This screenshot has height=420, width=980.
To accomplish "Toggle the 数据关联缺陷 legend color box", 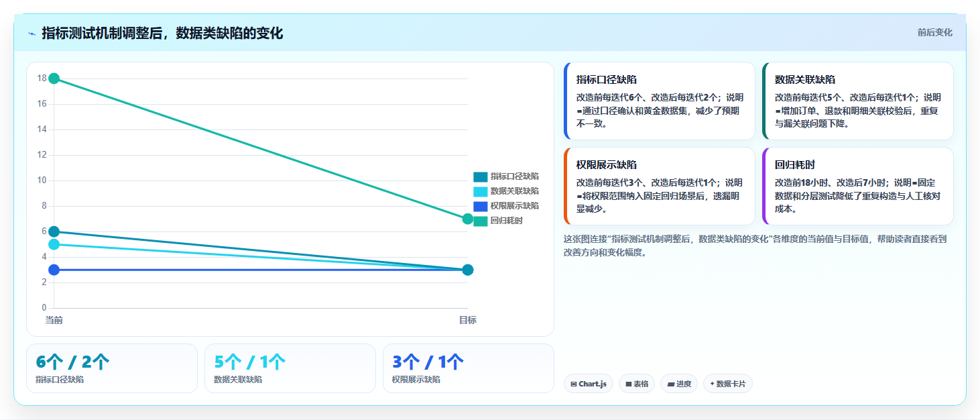I will pos(480,192).
